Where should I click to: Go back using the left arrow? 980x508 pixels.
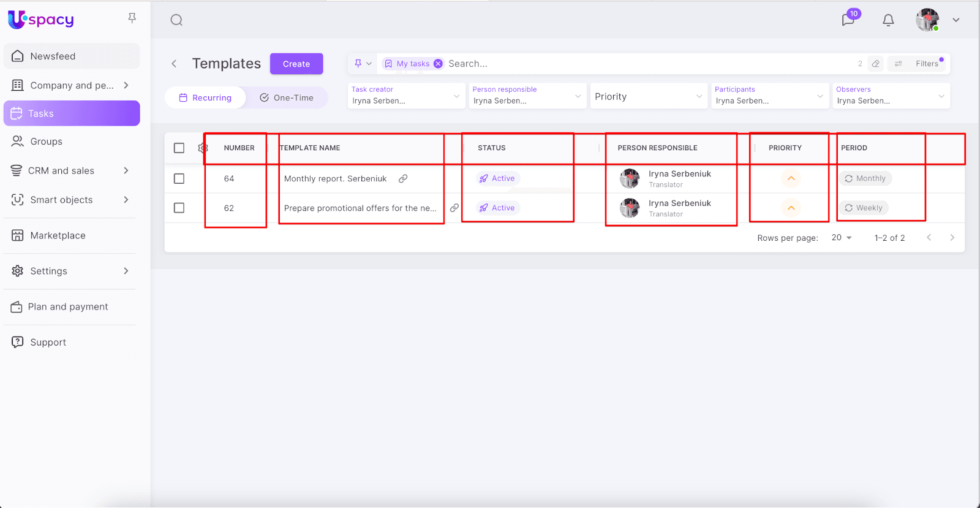pyautogui.click(x=175, y=64)
